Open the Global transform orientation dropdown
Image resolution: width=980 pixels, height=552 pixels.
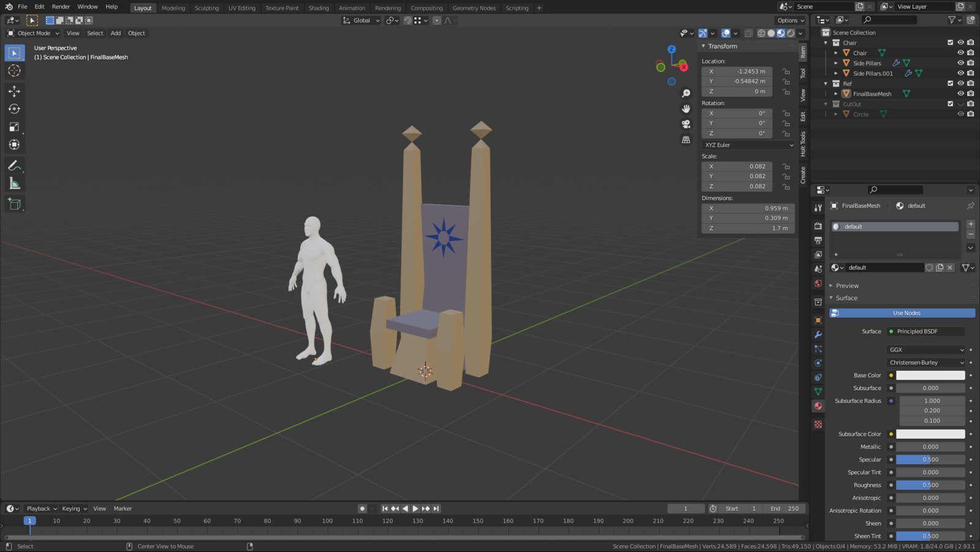(x=361, y=20)
